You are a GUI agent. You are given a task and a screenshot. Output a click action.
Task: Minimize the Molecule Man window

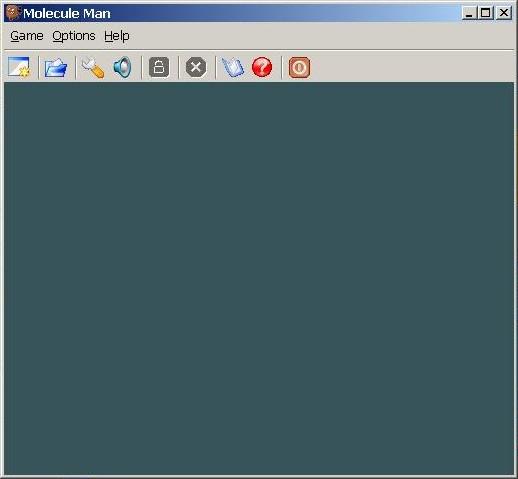pyautogui.click(x=469, y=13)
